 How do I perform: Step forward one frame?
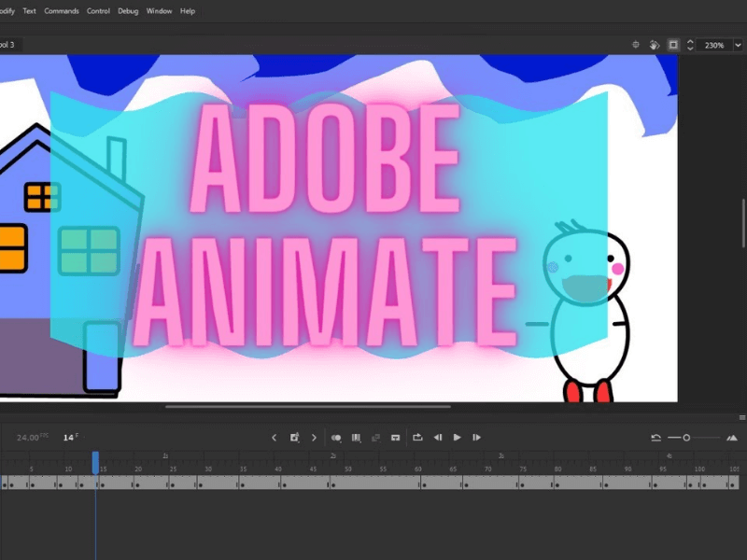476,437
